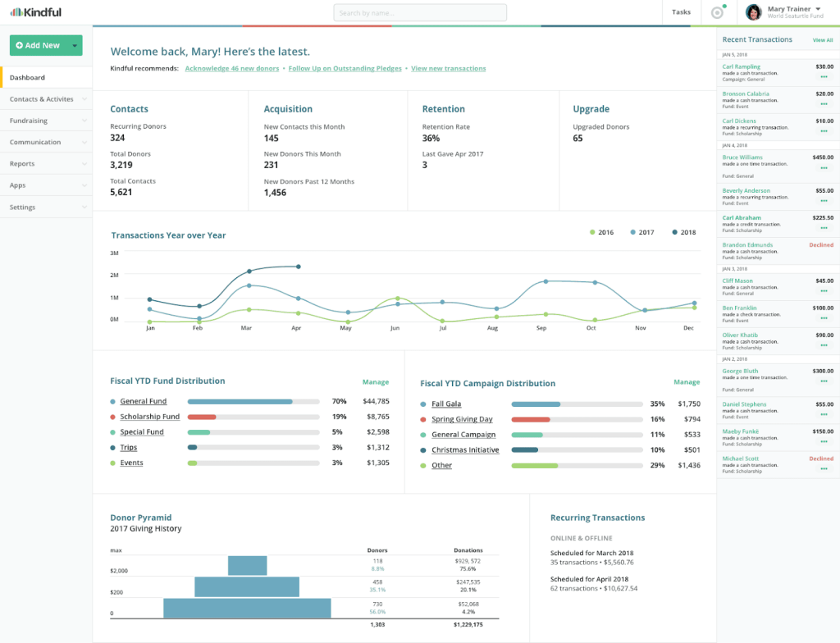
Task: Toggle the 2018 series in chart legend
Action: pos(683,232)
